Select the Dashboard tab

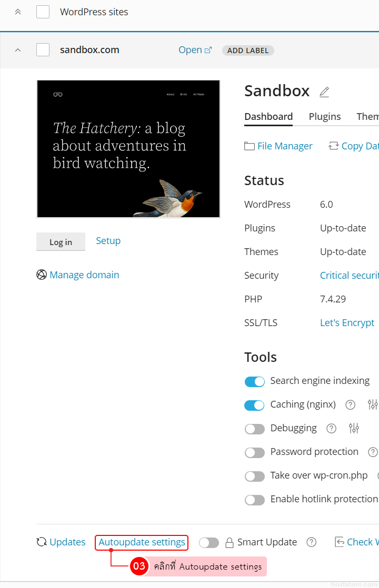coord(268,117)
